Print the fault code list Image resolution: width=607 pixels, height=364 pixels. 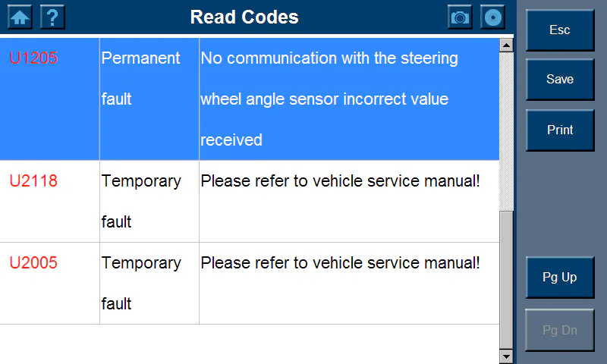(x=560, y=130)
